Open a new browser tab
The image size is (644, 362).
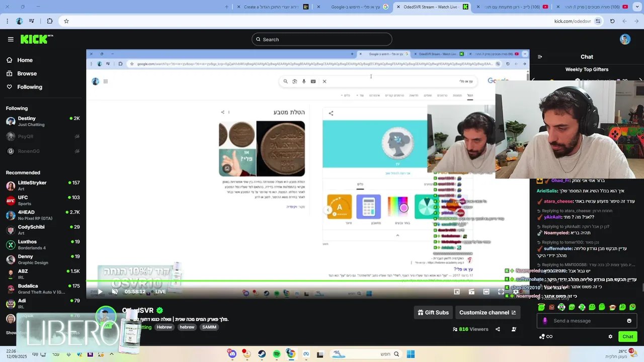(226, 7)
